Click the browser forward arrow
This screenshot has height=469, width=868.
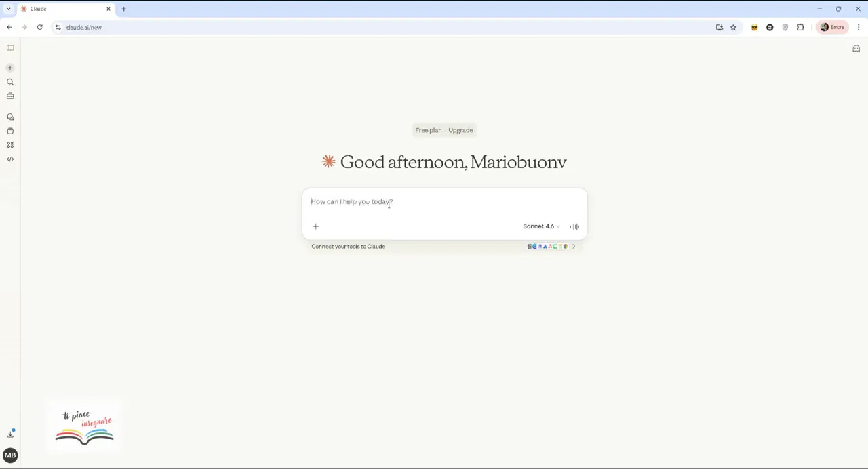pyautogui.click(x=24, y=28)
